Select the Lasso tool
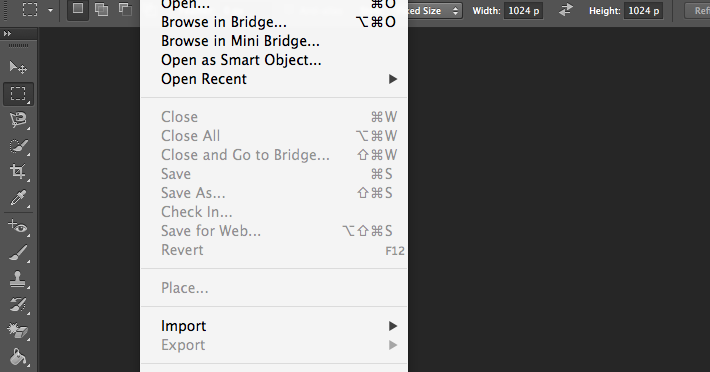 pyautogui.click(x=18, y=120)
